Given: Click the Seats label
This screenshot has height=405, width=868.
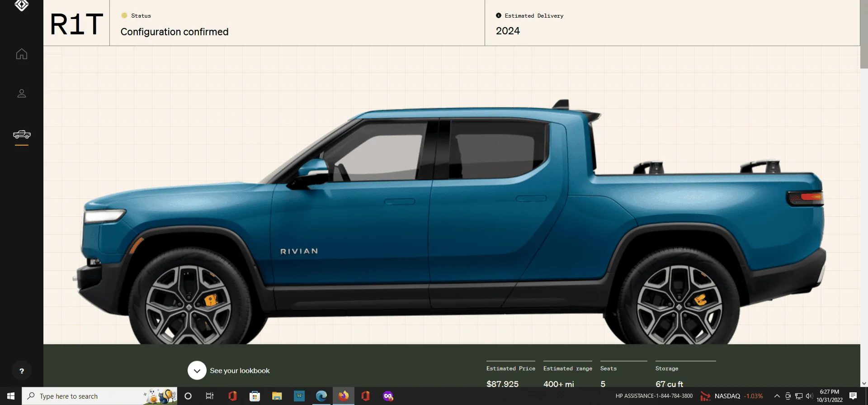Looking at the screenshot, I should [x=609, y=368].
